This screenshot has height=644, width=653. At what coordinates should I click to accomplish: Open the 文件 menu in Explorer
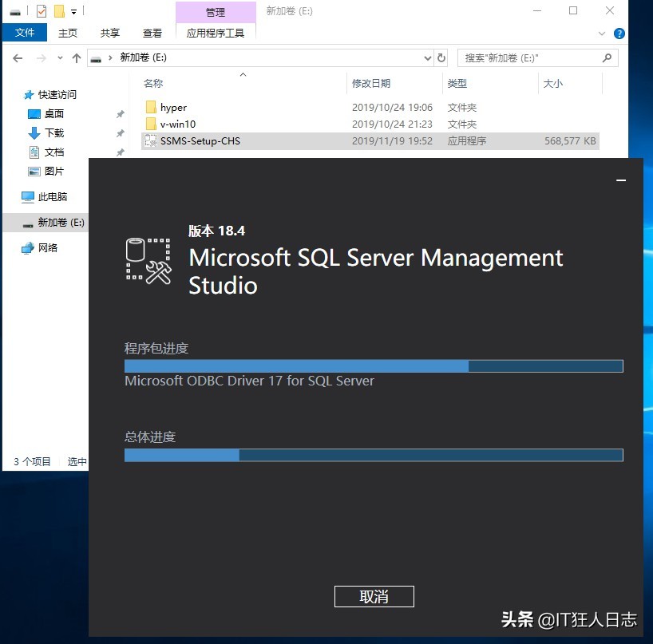(x=25, y=33)
